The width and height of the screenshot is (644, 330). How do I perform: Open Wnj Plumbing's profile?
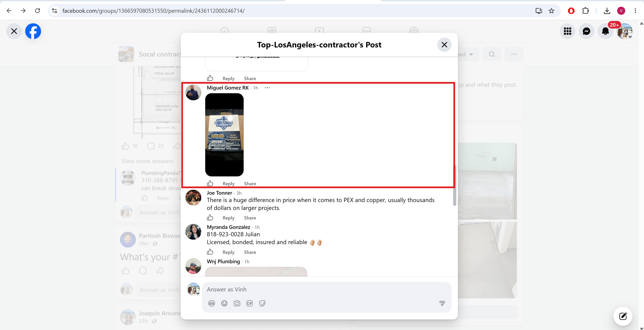click(223, 261)
